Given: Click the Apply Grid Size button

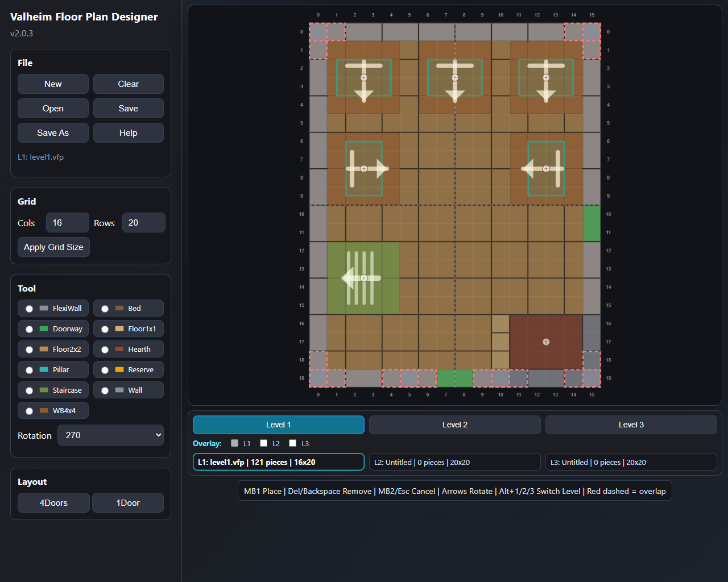Looking at the screenshot, I should pyautogui.click(x=53, y=247).
